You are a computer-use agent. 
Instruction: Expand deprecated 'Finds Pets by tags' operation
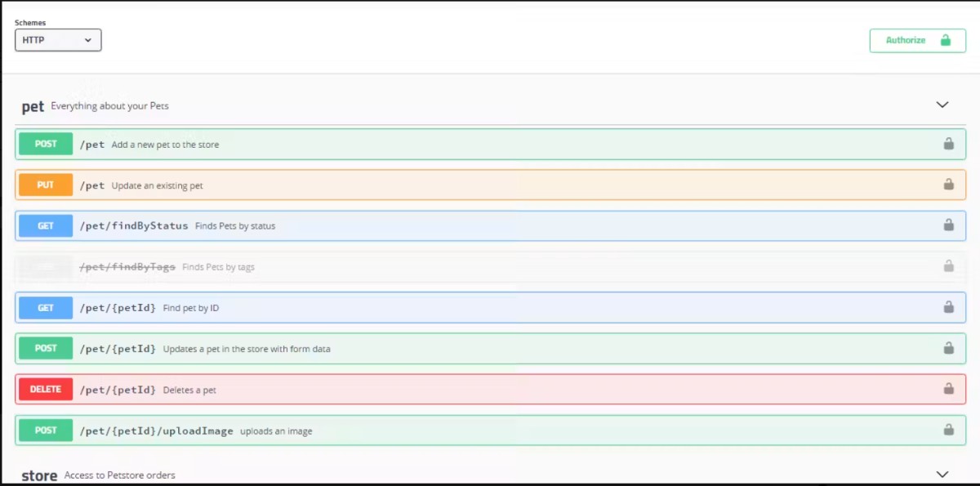[x=490, y=266]
